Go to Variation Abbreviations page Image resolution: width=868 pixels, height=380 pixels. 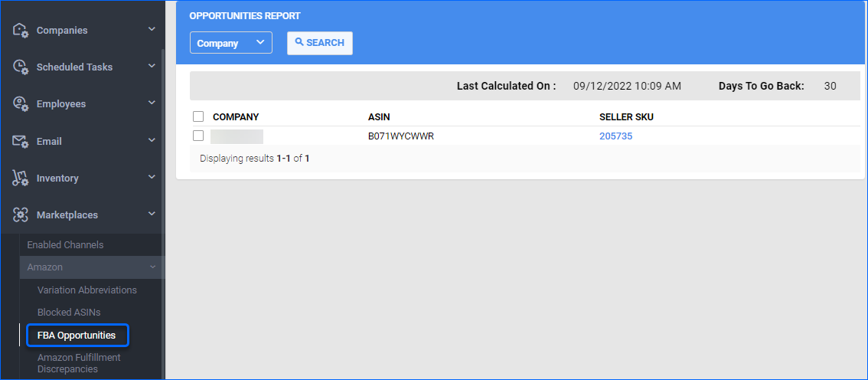(x=86, y=290)
